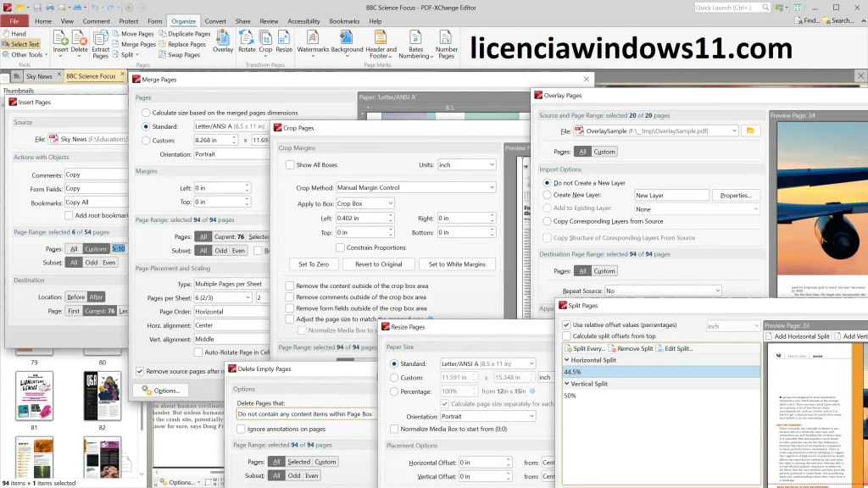Toggle Use relative offset values checkbox
The height and width of the screenshot is (488, 868).
pyautogui.click(x=566, y=325)
